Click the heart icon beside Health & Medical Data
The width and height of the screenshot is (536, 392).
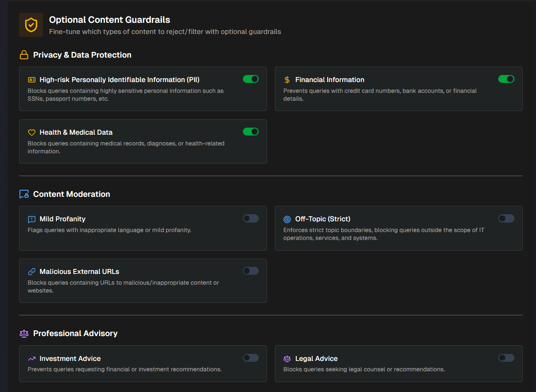(32, 133)
